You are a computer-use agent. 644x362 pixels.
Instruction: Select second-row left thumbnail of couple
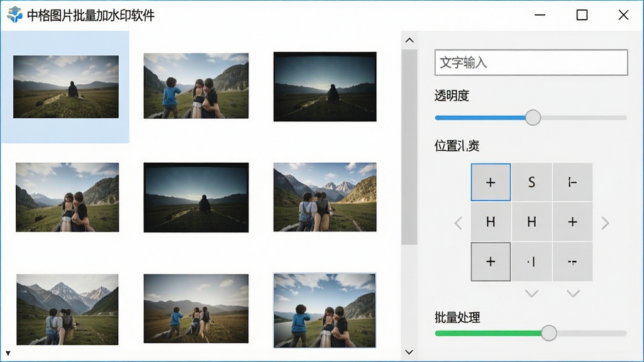[x=67, y=197]
